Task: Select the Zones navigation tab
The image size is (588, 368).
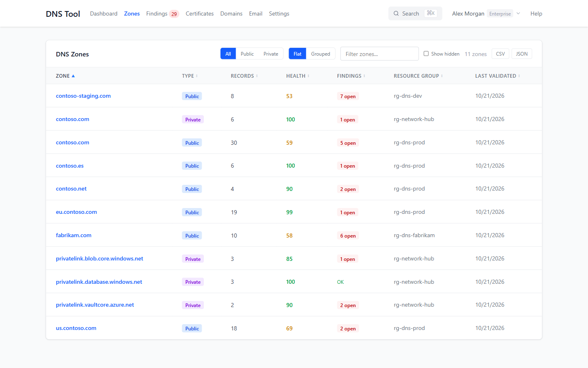Action: pyautogui.click(x=132, y=13)
